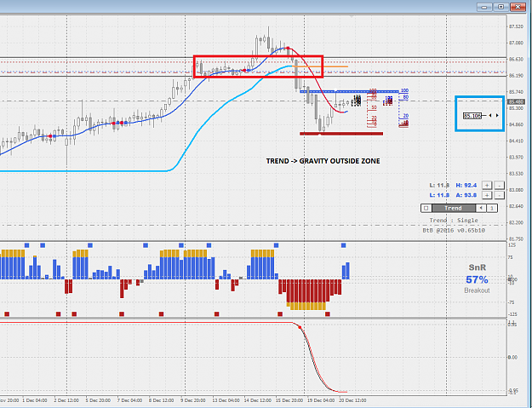
Task: Click the Trend mode button
Action: click(x=454, y=208)
